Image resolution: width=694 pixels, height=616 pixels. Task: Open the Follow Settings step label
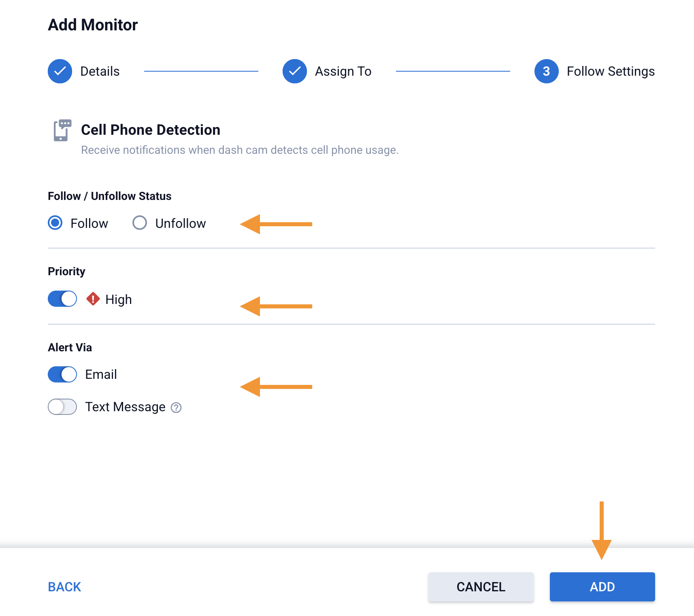pos(610,71)
